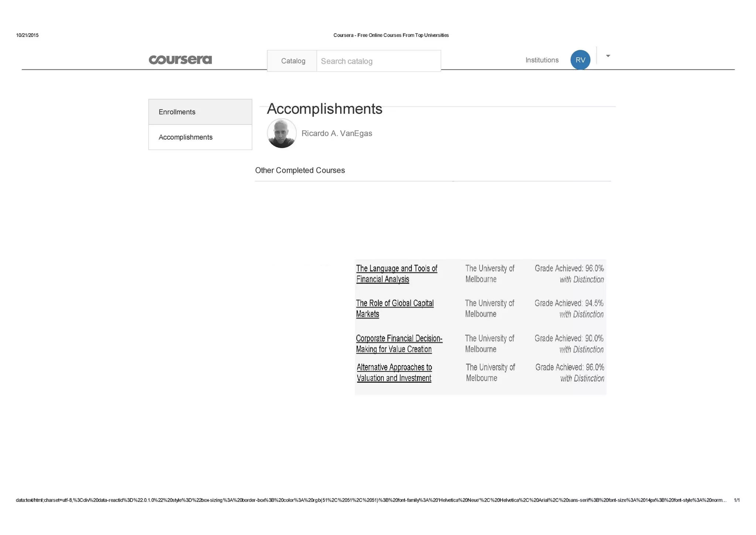This screenshot has width=756, height=535.
Task: Open Alternative Approaches to Valuation and Investment
Action: 394,372
